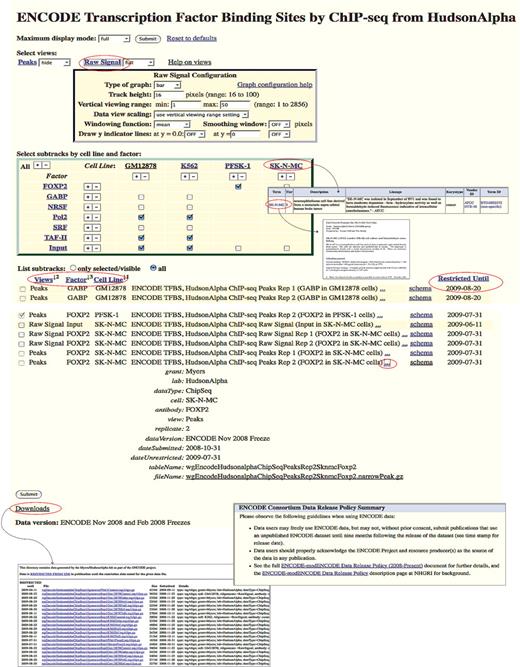Open the Windowing function dropdown
The width and height of the screenshot is (520, 667).
pos(172,124)
